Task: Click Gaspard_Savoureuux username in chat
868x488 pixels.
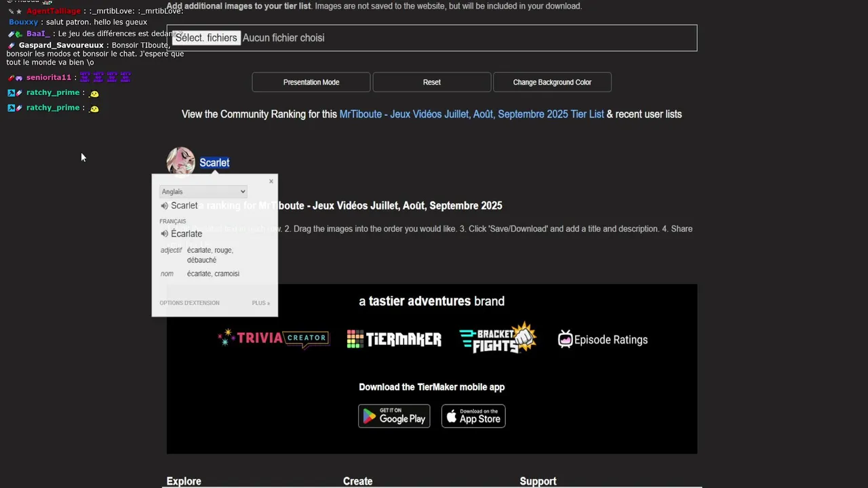Action: 62,45
